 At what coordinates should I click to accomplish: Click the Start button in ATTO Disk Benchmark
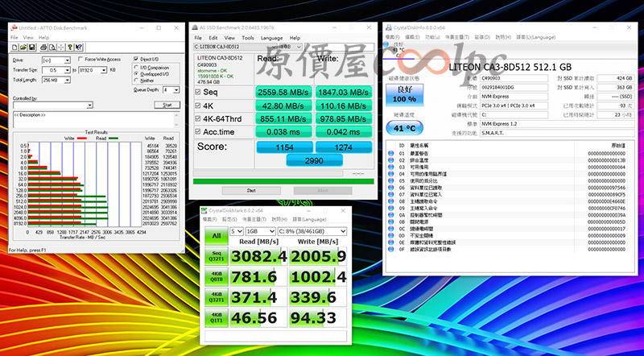167,106
